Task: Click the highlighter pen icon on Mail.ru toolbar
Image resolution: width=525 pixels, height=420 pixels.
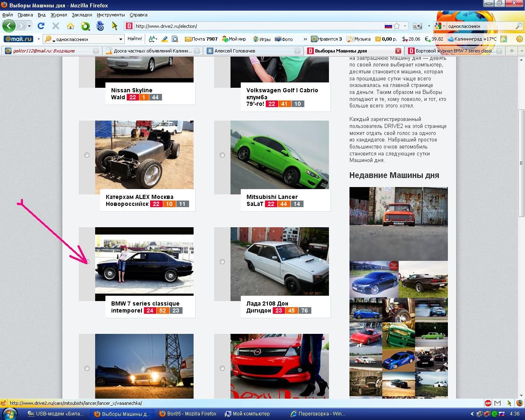Action: point(164,39)
